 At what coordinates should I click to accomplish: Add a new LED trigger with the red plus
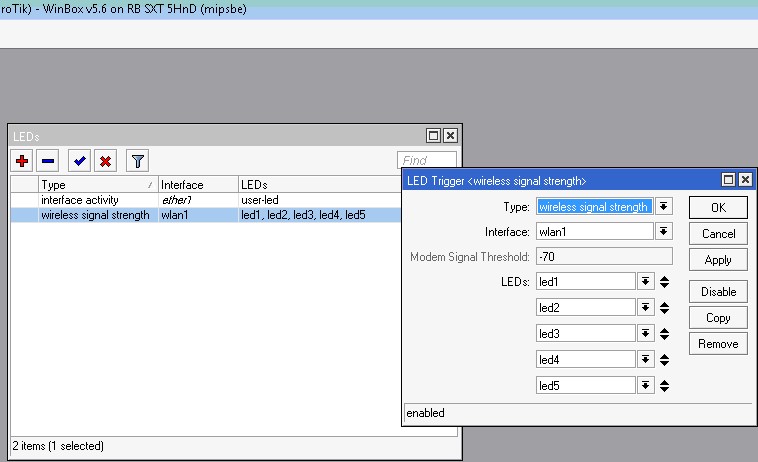click(22, 161)
